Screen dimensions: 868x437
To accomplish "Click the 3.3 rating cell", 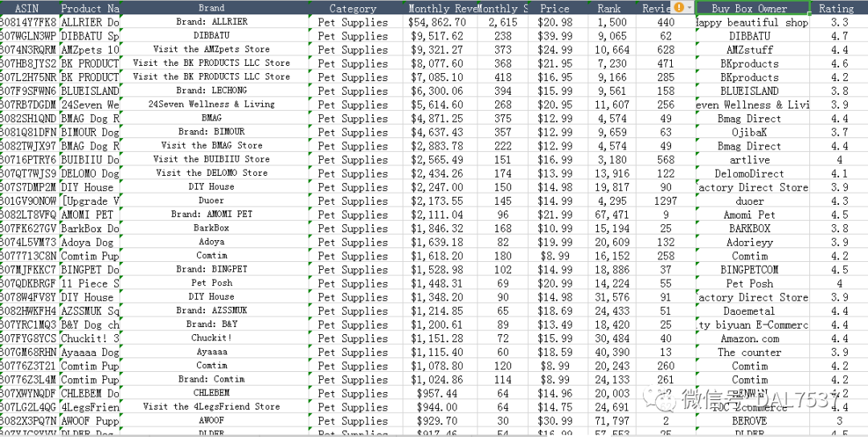I will [838, 22].
